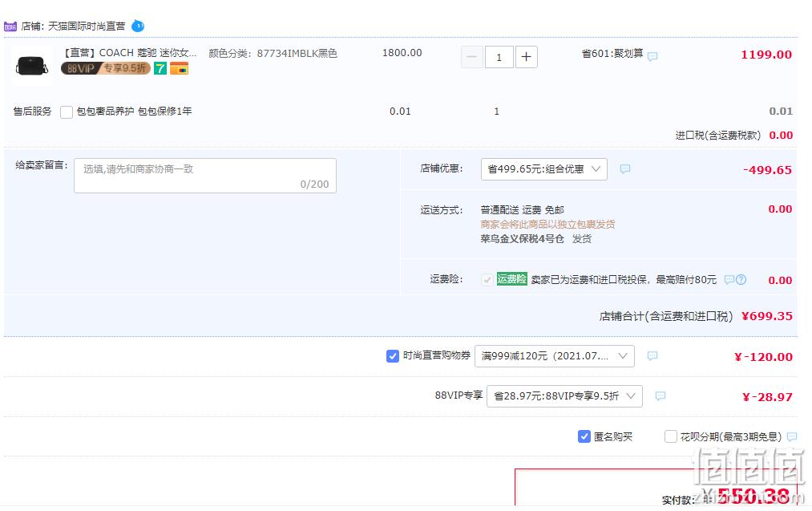Click the quantity field showing 1
The height and width of the screenshot is (511, 812).
click(499, 57)
